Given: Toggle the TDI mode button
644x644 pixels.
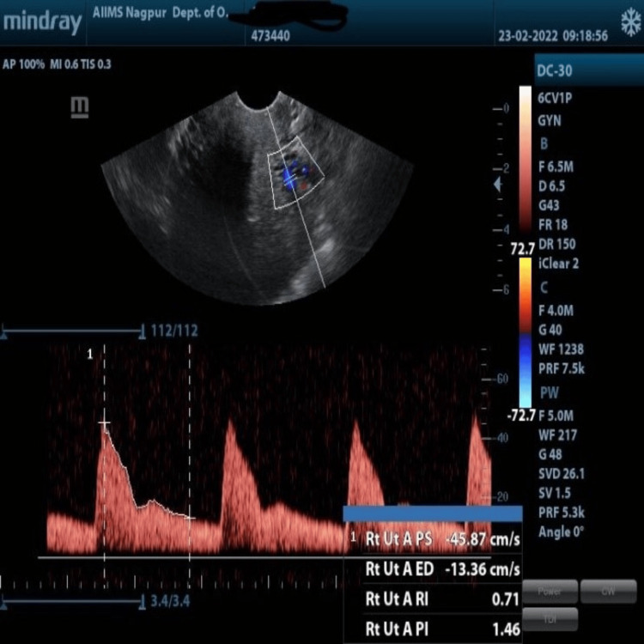Looking at the screenshot, I should tap(550, 619).
